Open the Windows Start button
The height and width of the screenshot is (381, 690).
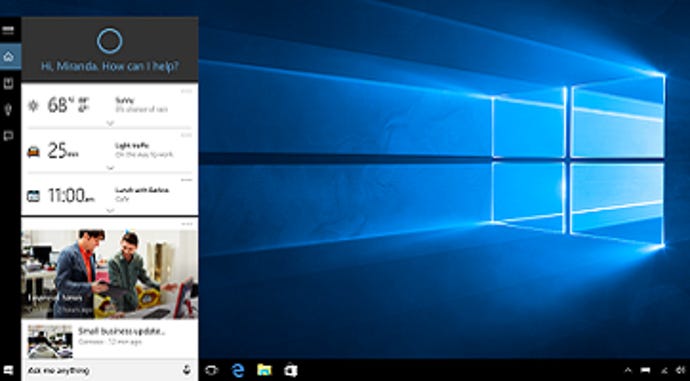pyautogui.click(x=8, y=370)
